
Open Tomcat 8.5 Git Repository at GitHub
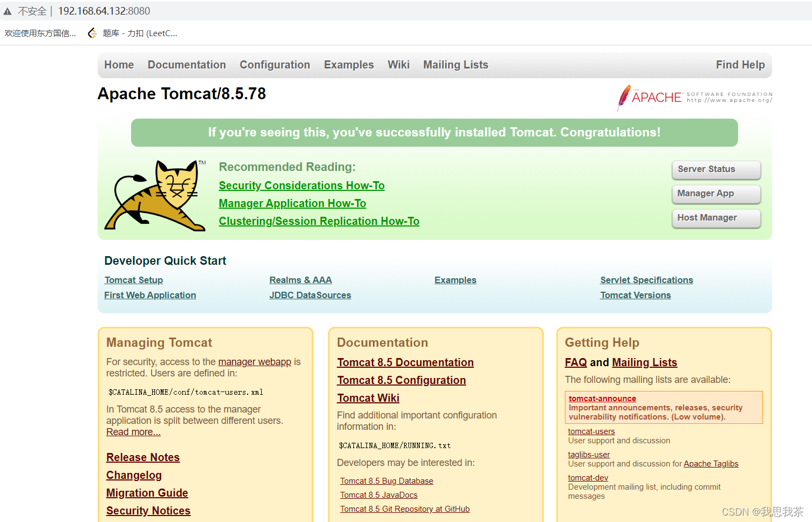coord(405,509)
